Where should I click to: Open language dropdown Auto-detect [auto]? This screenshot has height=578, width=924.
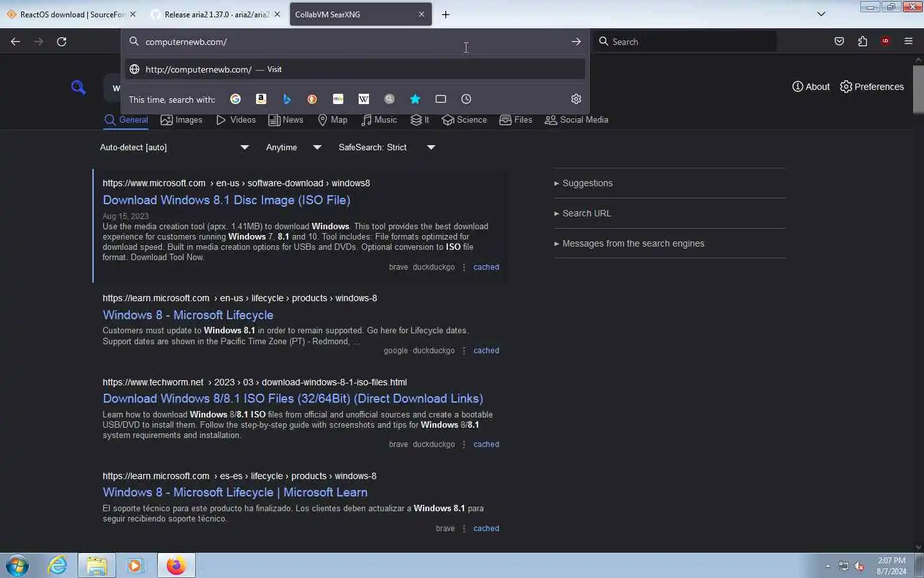point(174,148)
